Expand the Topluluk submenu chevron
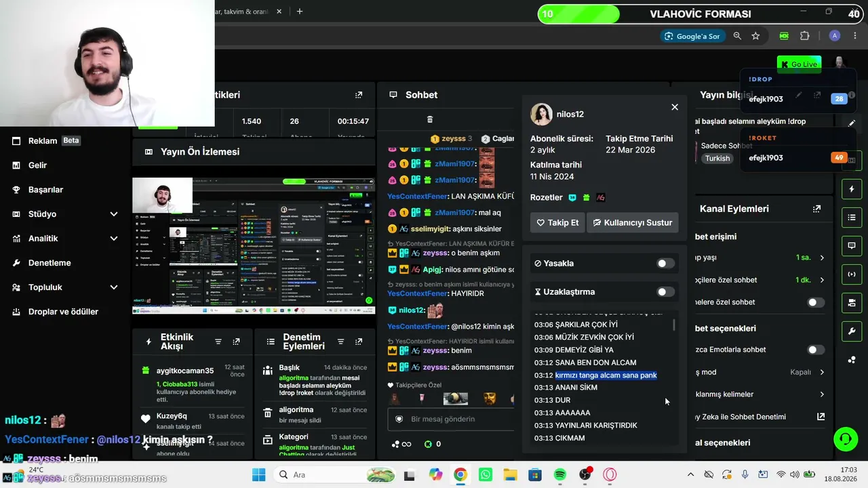 (114, 287)
